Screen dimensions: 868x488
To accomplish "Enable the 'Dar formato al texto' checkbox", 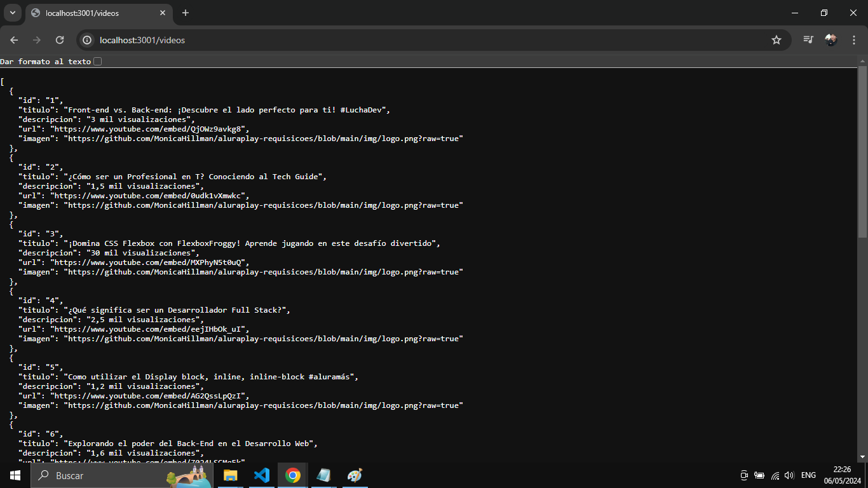I will tap(97, 62).
